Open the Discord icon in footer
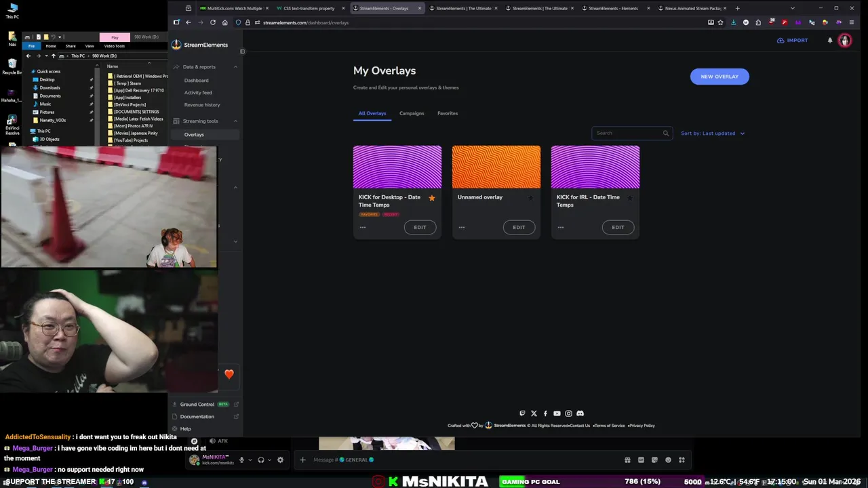Image resolution: width=868 pixels, height=488 pixels. tap(580, 413)
